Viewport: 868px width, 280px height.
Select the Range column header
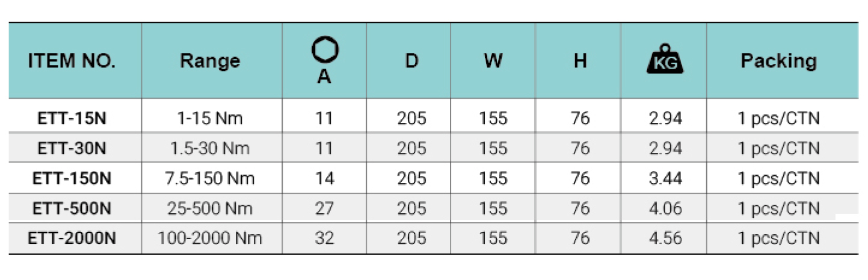pyautogui.click(x=210, y=61)
